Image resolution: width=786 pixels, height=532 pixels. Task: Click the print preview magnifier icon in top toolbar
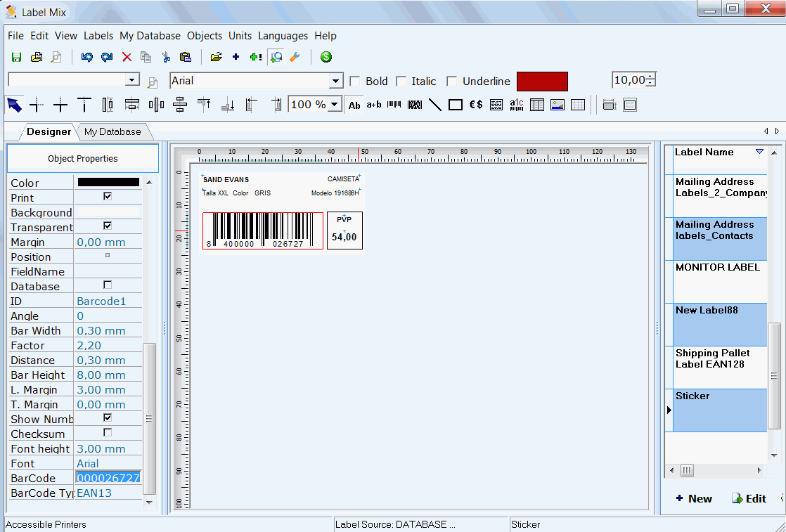click(56, 57)
